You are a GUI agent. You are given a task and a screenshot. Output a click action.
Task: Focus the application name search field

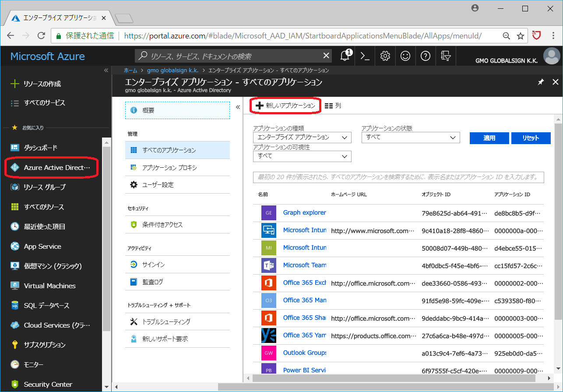click(x=398, y=177)
